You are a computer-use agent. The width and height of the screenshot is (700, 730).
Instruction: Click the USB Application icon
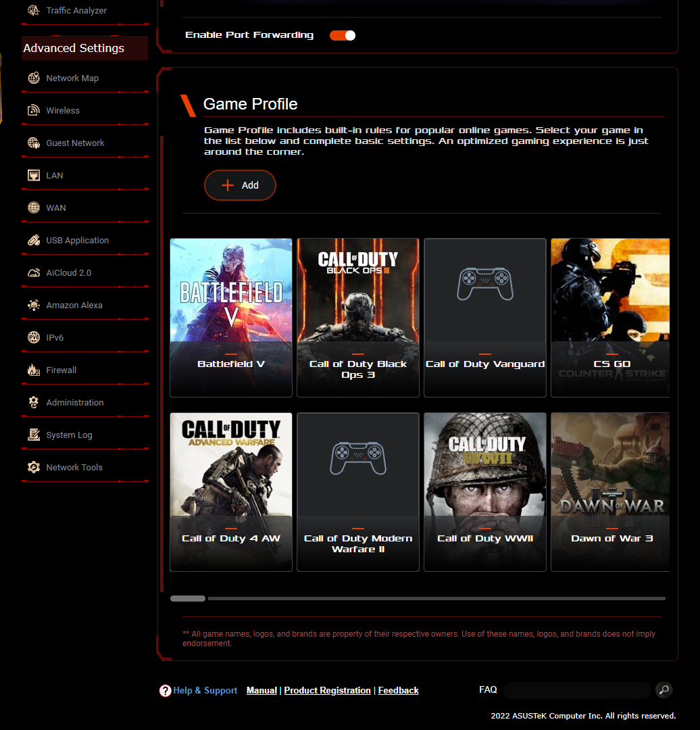click(x=34, y=240)
